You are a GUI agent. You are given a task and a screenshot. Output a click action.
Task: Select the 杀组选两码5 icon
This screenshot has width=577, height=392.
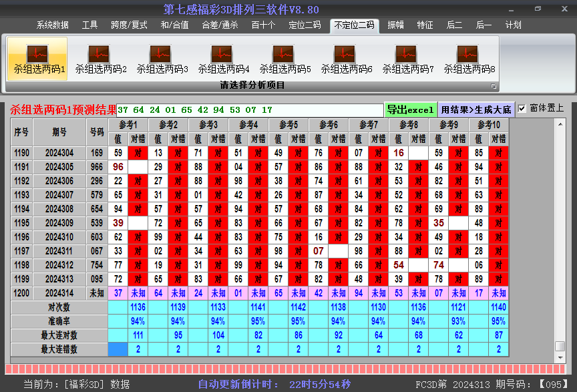[283, 59]
